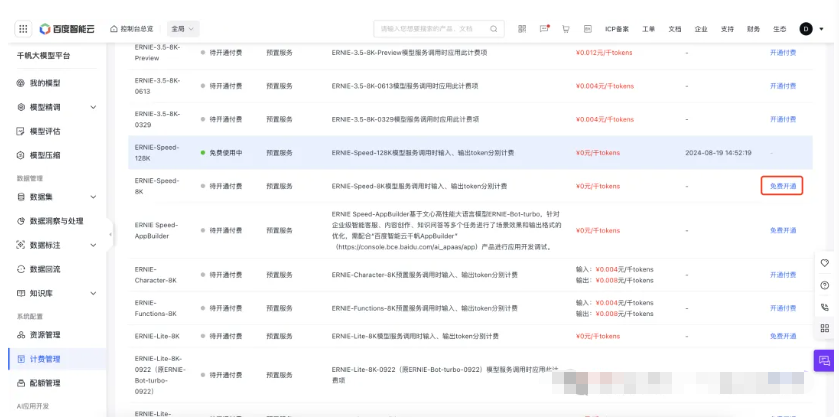Select the ERNIE-Speed-128K model name

(x=157, y=153)
